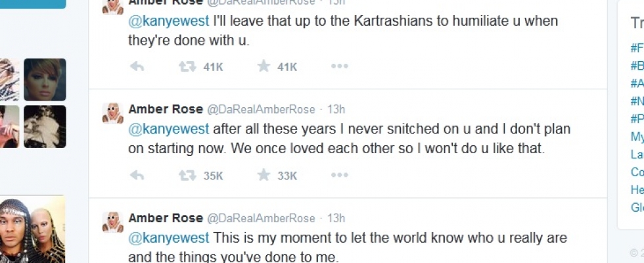Image resolution: width=644 pixels, height=263 pixels.
Task: View sidebar photo of short-haired woman
Action: point(45,80)
